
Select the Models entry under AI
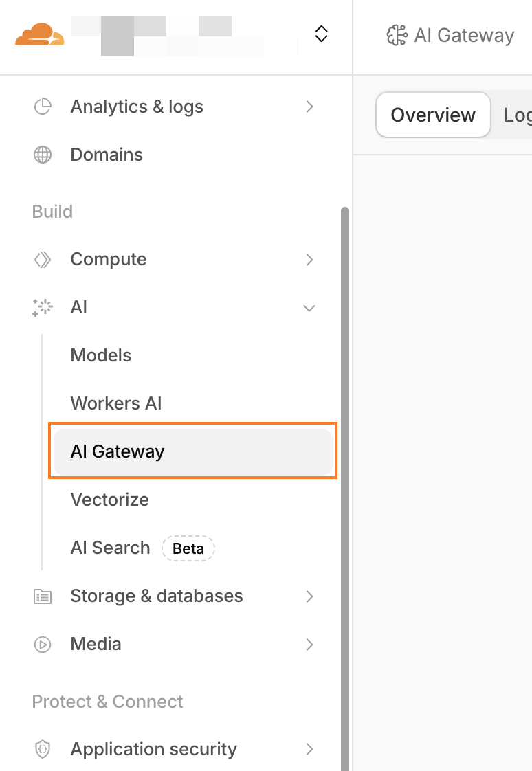point(100,355)
